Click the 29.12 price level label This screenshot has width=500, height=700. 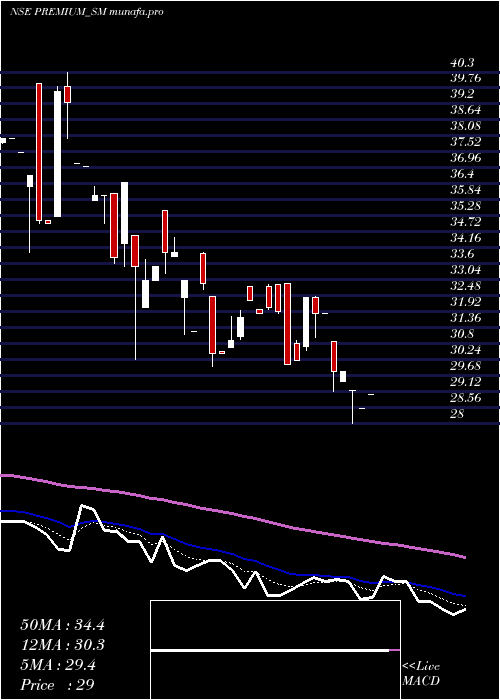(x=466, y=382)
